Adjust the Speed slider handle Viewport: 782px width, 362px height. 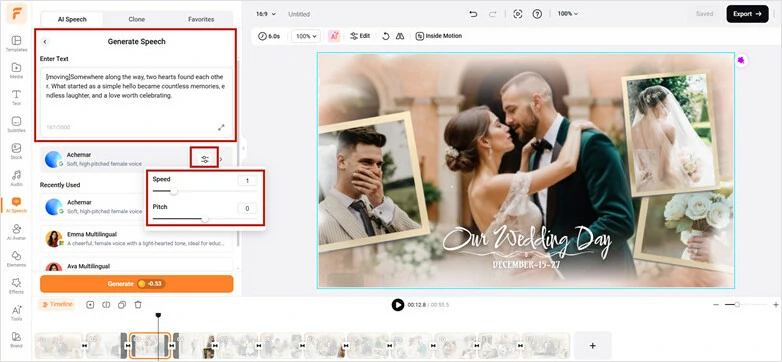pos(174,191)
